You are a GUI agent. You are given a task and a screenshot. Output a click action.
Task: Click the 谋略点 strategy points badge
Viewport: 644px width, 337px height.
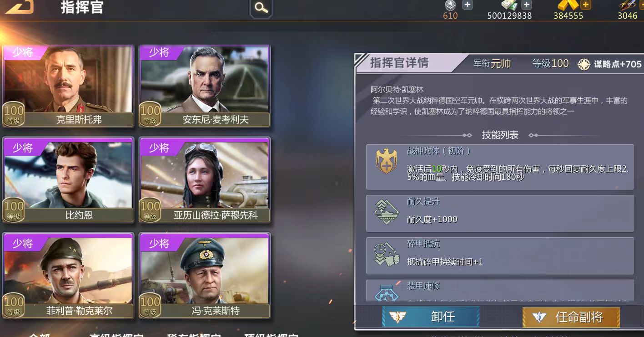point(609,64)
